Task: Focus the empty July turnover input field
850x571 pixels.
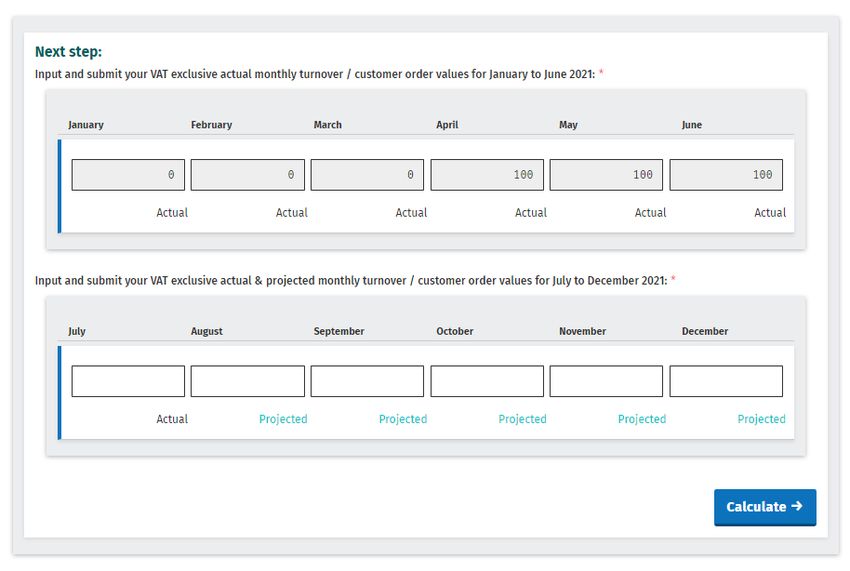Action: point(128,381)
